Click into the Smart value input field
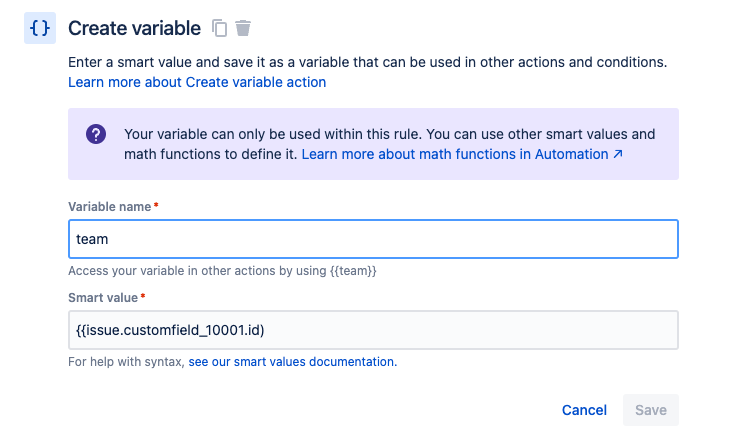This screenshot has width=756, height=436. (x=373, y=330)
